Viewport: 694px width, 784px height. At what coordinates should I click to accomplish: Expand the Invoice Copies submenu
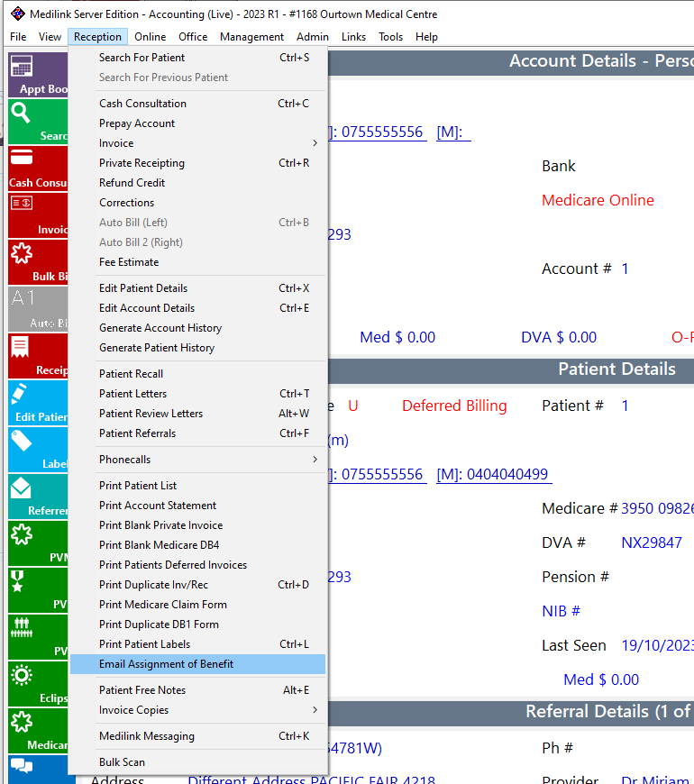[198, 710]
